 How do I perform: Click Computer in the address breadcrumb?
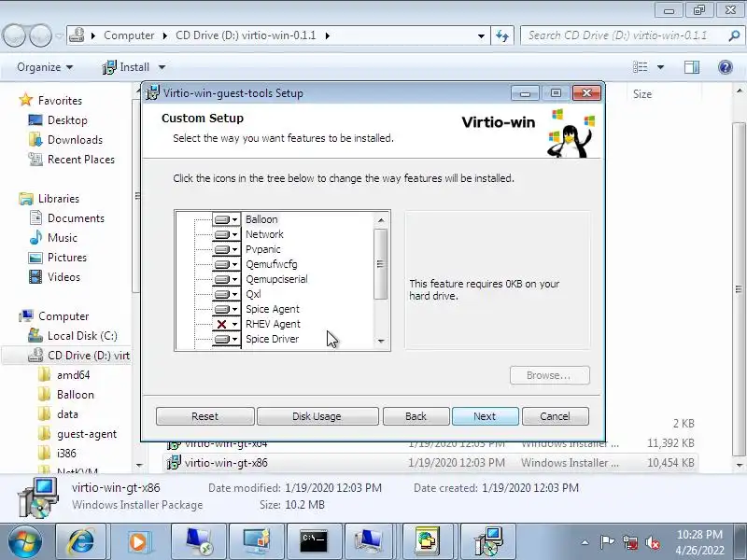click(129, 35)
